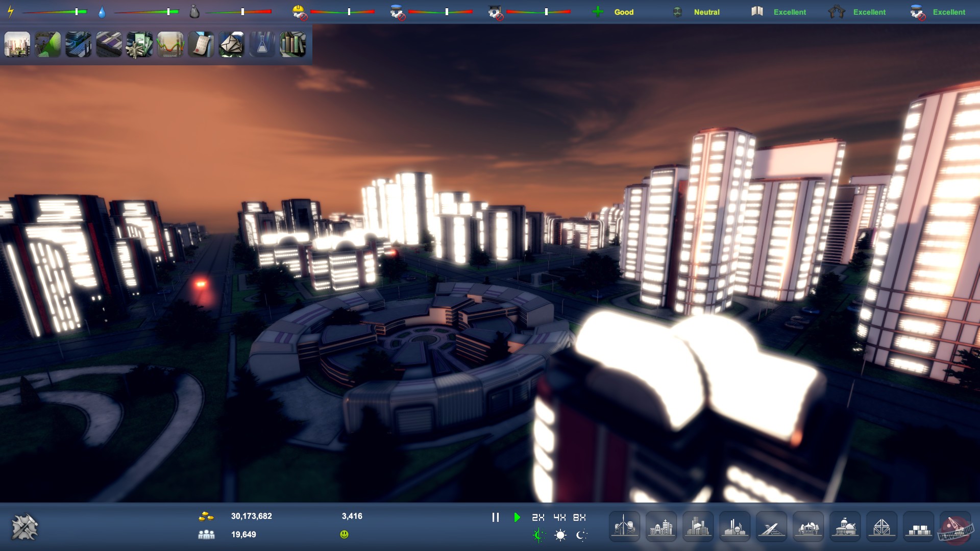This screenshot has height=551, width=980.
Task: Open the mail messages envelope icon
Action: point(231,44)
